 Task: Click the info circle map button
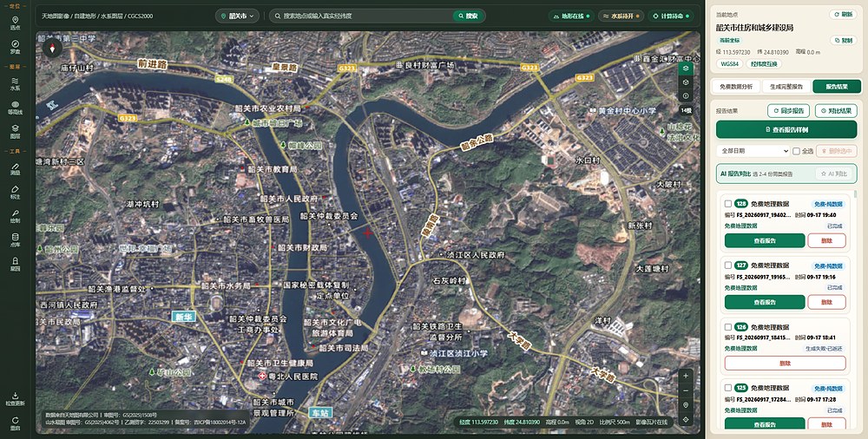pyautogui.click(x=686, y=95)
